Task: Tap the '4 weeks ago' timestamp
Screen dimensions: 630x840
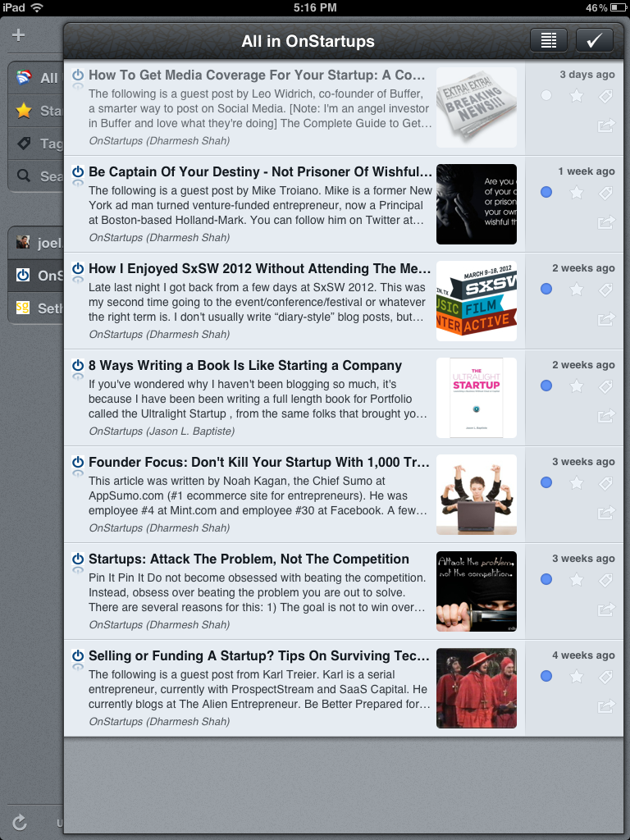Action: tap(583, 655)
